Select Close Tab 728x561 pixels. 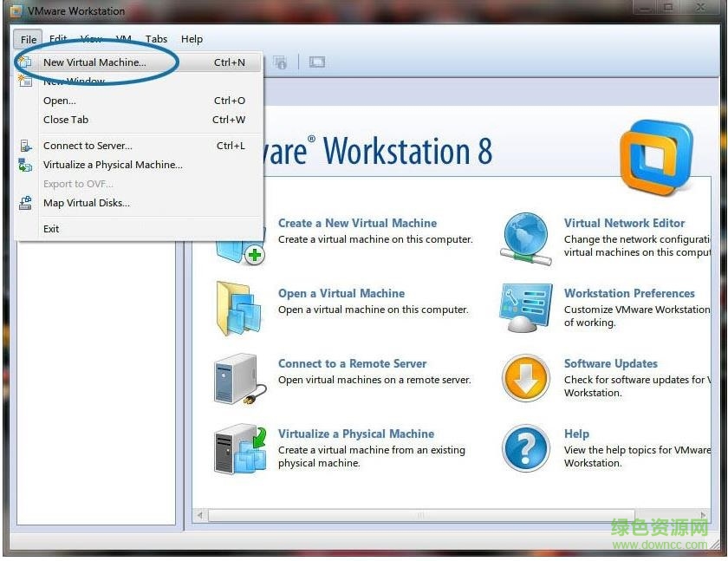pyautogui.click(x=65, y=120)
